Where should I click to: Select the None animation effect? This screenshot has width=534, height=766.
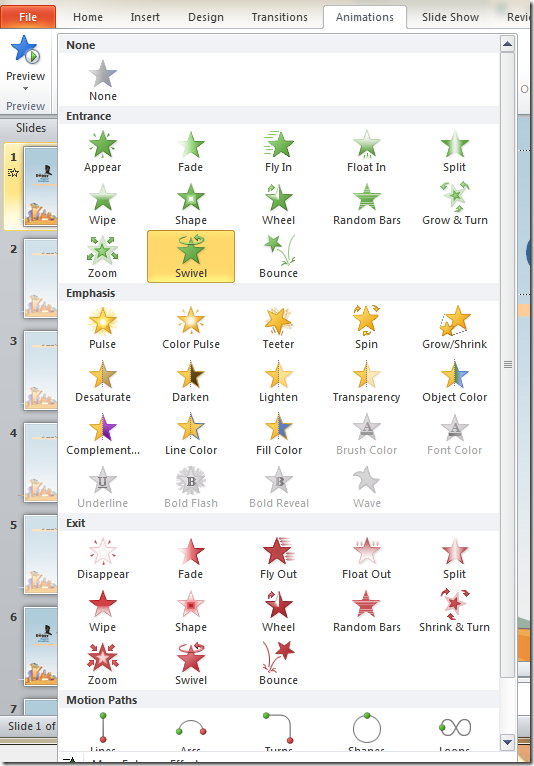(x=103, y=80)
